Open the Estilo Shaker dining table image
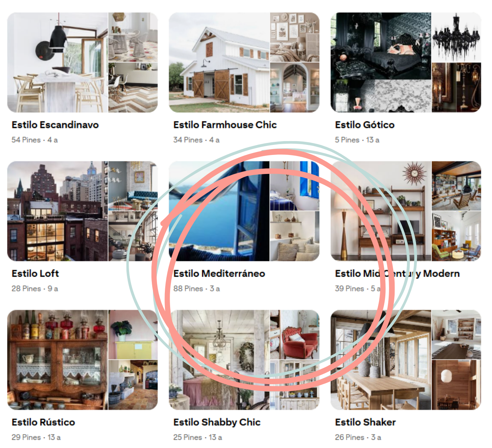492x448 pixels. (381, 360)
